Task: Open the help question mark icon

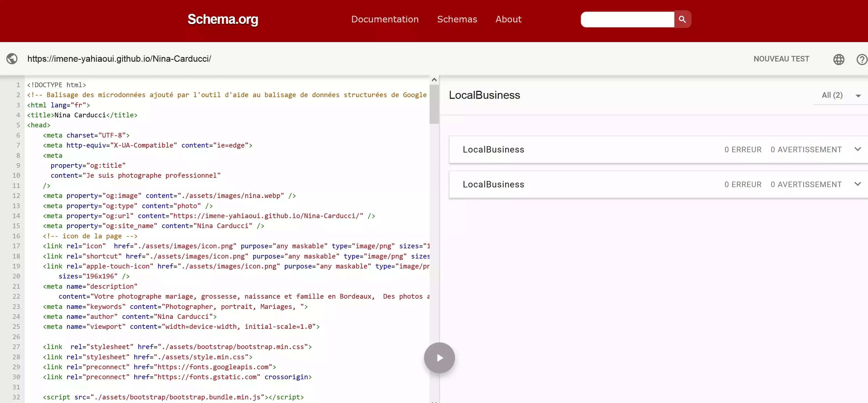Action: click(x=862, y=59)
